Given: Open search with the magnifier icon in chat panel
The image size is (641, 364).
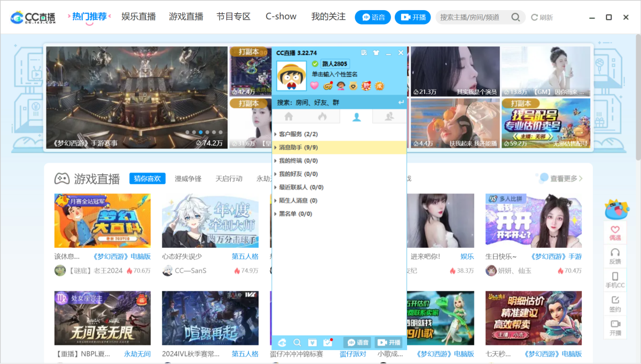Looking at the screenshot, I should coord(296,342).
